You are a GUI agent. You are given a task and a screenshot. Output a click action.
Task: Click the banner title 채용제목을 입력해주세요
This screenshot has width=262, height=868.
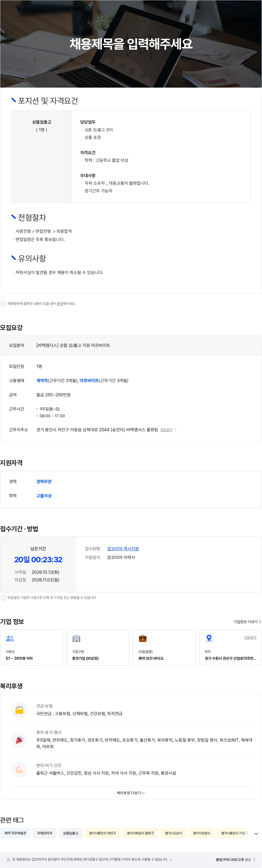pyautogui.click(x=131, y=44)
